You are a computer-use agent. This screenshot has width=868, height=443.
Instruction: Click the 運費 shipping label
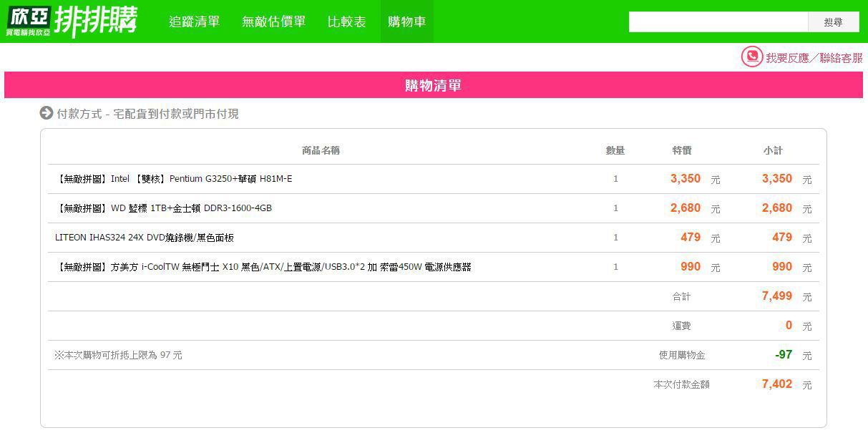pos(682,326)
